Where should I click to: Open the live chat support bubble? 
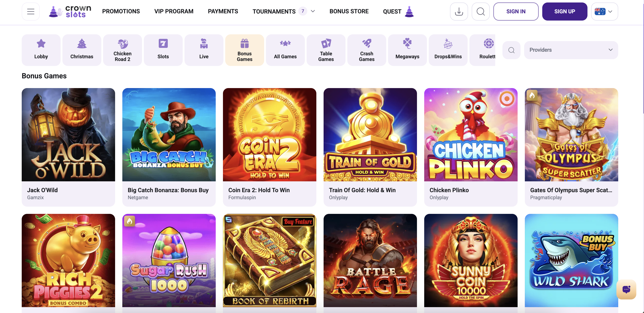click(626, 289)
